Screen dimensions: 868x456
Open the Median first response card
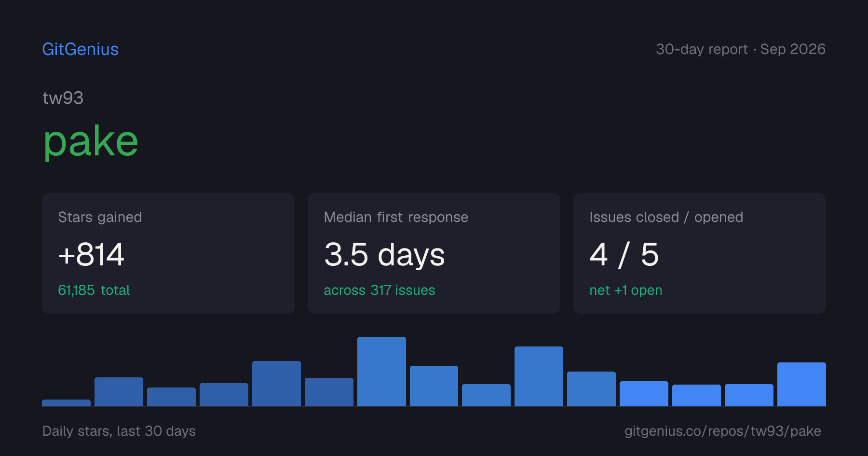[x=434, y=253]
